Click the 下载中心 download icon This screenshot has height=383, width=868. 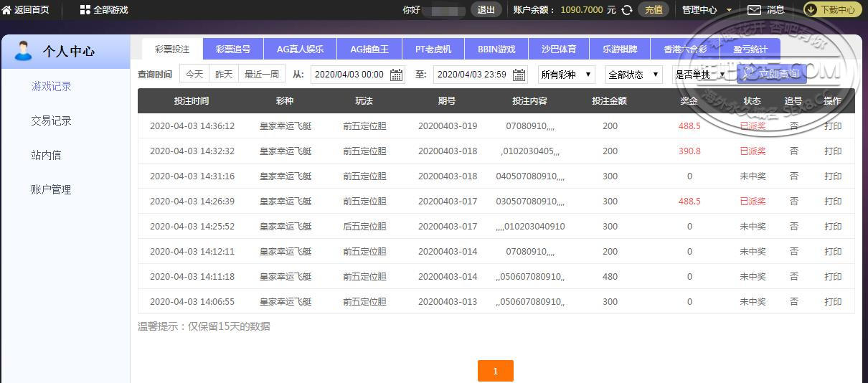[x=812, y=10]
